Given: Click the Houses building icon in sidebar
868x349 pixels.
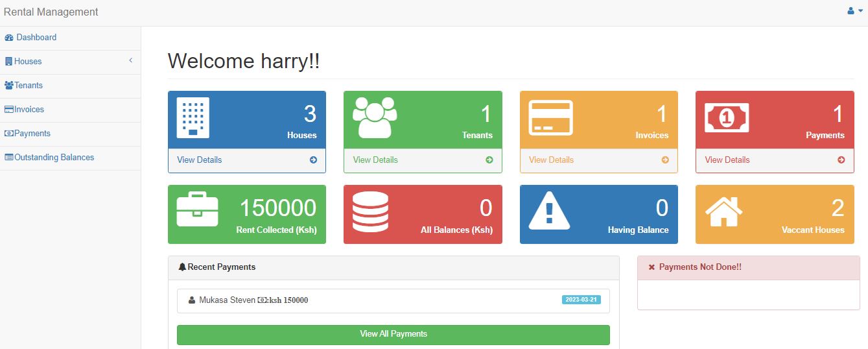Looking at the screenshot, I should (8, 62).
